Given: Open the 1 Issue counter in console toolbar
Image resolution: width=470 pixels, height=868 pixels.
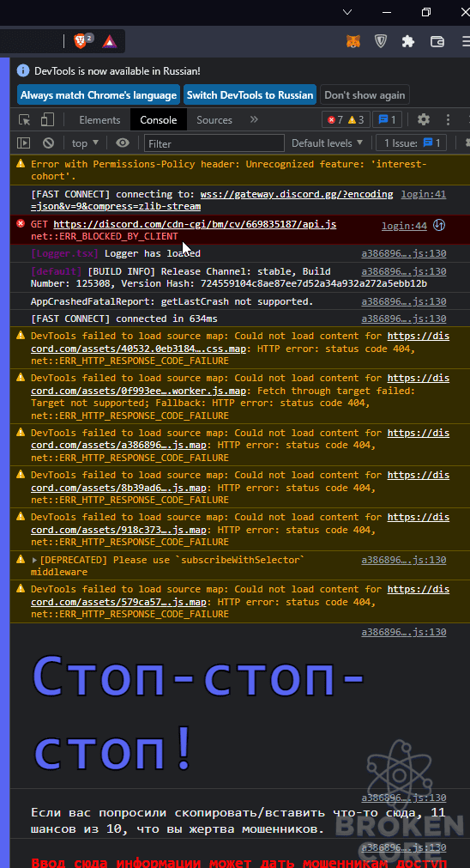Looking at the screenshot, I should [x=411, y=143].
